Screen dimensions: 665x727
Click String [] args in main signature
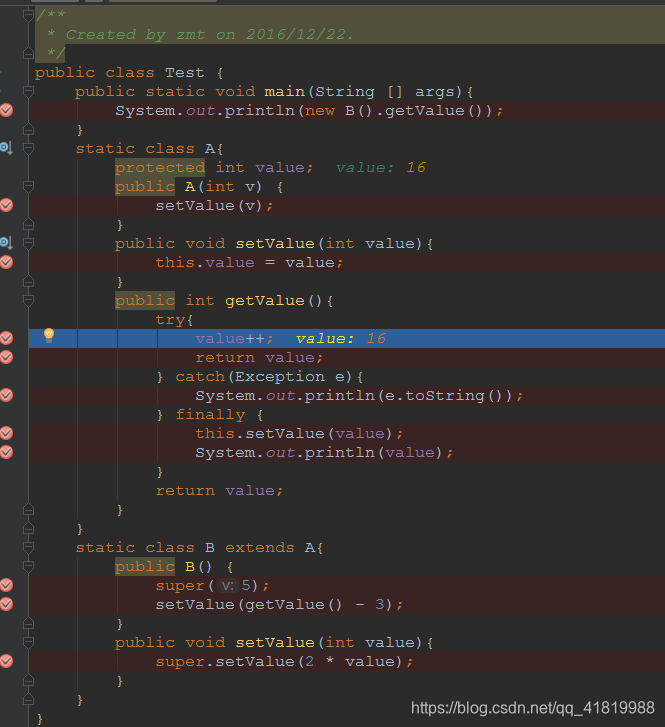(384, 91)
